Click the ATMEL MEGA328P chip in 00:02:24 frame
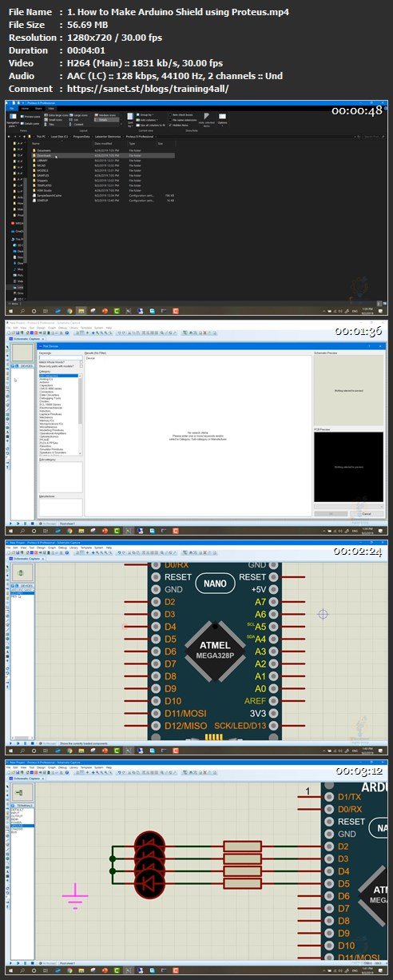The height and width of the screenshot is (980, 393). click(x=215, y=651)
